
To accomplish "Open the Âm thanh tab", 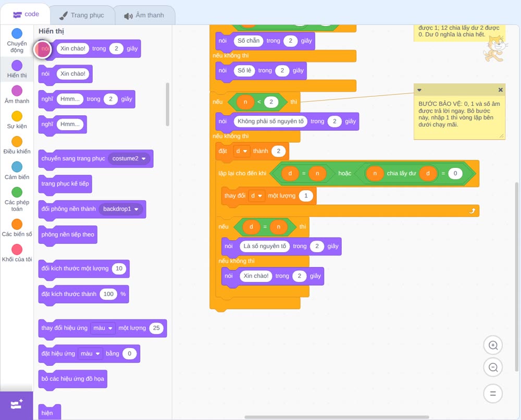I will 144,15.
